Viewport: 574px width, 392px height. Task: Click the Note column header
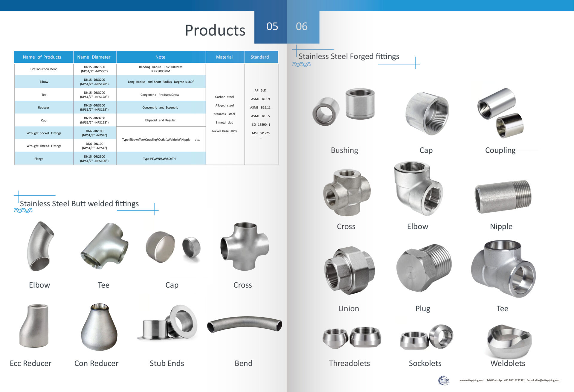click(x=161, y=57)
